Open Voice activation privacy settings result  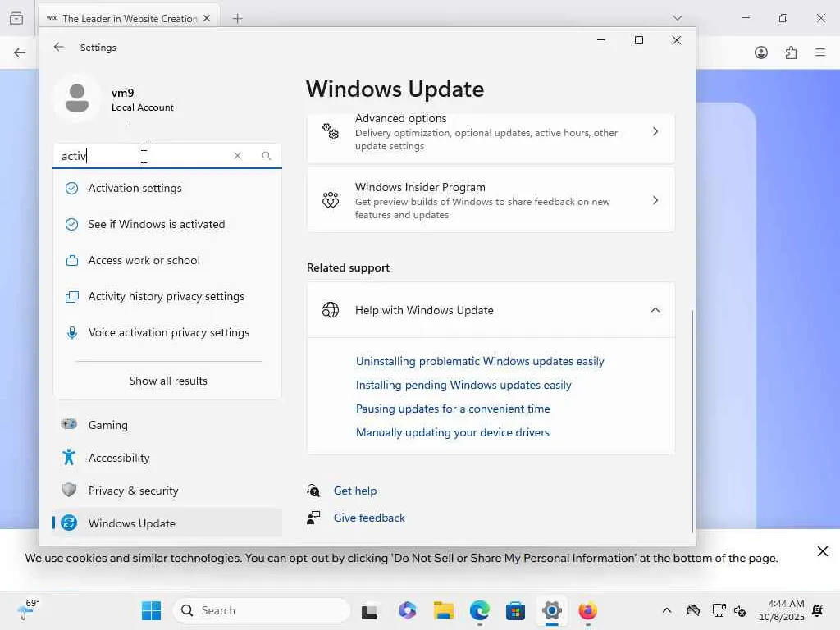tap(167, 332)
